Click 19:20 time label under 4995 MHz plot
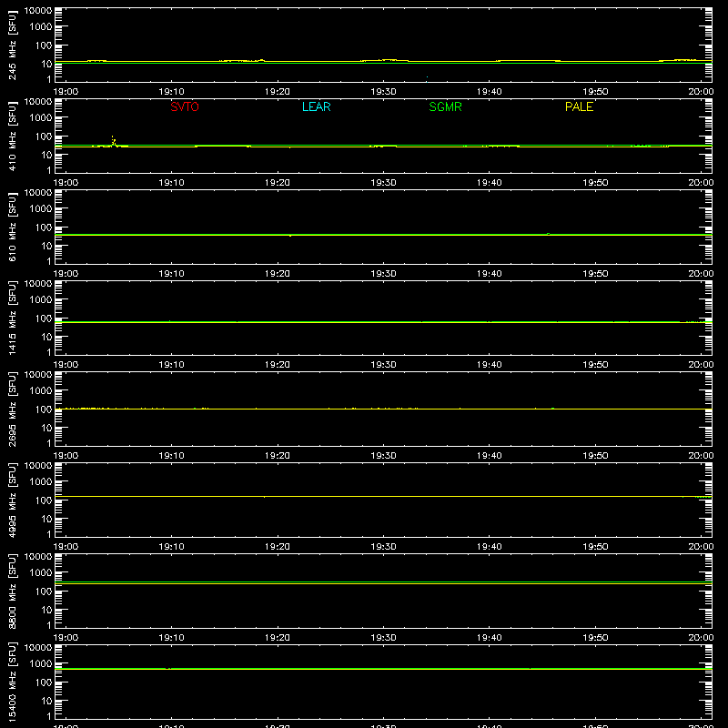728x728 pixels. coord(278,547)
